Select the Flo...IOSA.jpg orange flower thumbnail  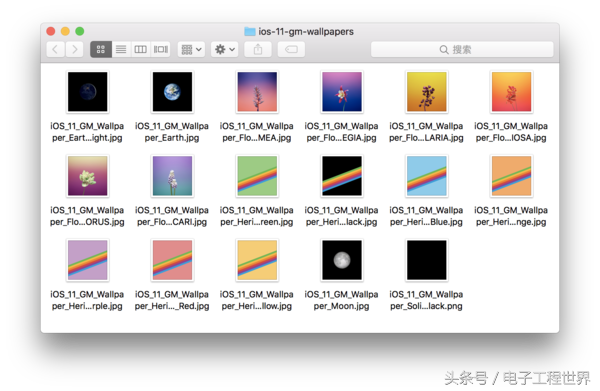[512, 92]
